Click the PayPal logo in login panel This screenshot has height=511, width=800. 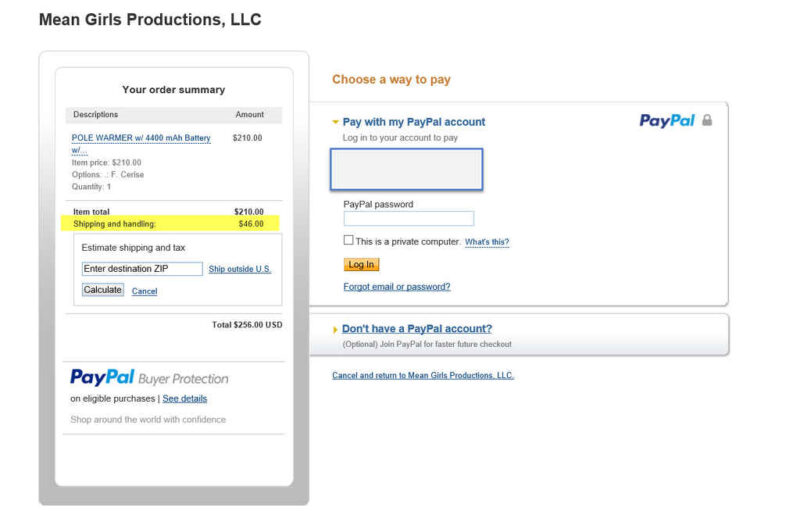tap(666, 121)
